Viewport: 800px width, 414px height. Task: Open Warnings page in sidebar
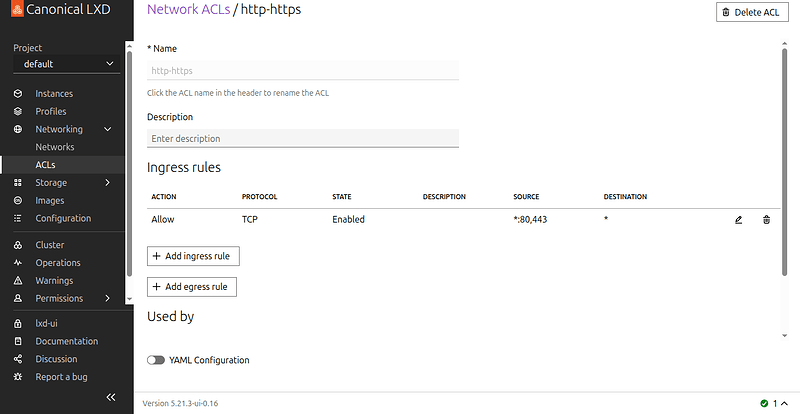tap(54, 281)
